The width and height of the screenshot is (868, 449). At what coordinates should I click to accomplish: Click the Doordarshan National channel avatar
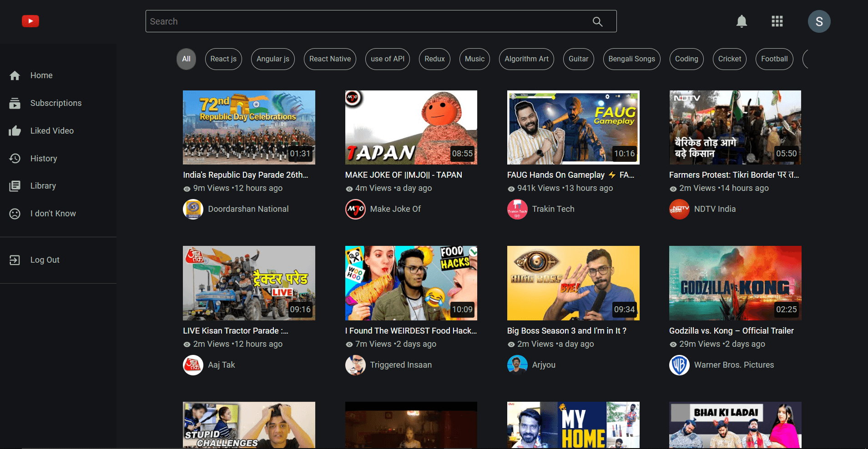[x=193, y=209]
